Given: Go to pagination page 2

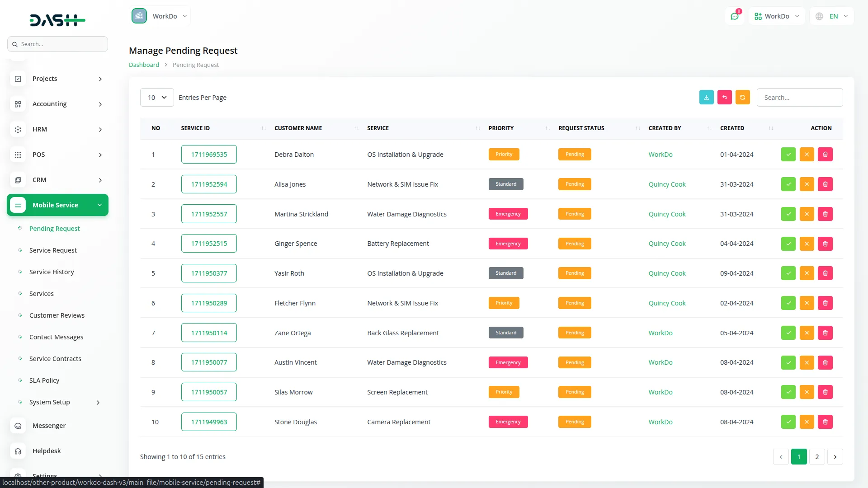Looking at the screenshot, I should 817,457.
